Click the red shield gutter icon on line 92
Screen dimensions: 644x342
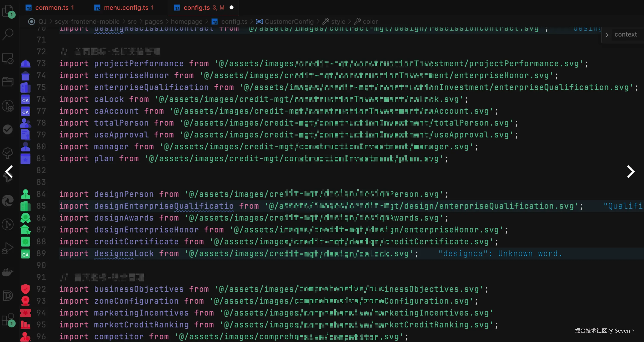click(x=25, y=289)
